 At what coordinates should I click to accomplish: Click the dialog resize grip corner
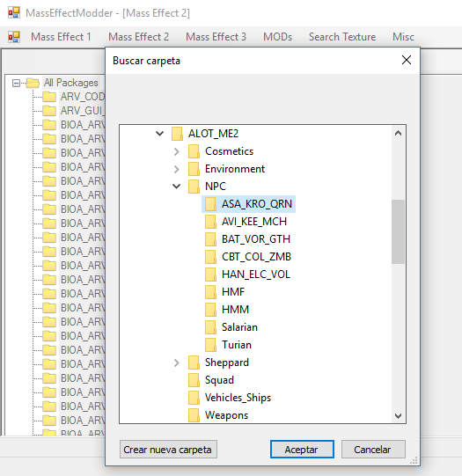(x=414, y=460)
